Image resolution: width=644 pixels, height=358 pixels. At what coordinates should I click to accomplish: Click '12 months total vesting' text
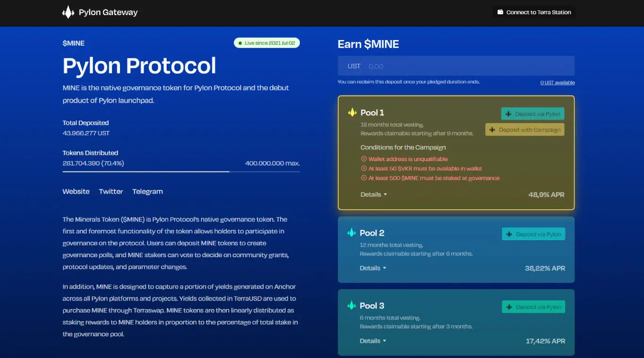click(391, 245)
